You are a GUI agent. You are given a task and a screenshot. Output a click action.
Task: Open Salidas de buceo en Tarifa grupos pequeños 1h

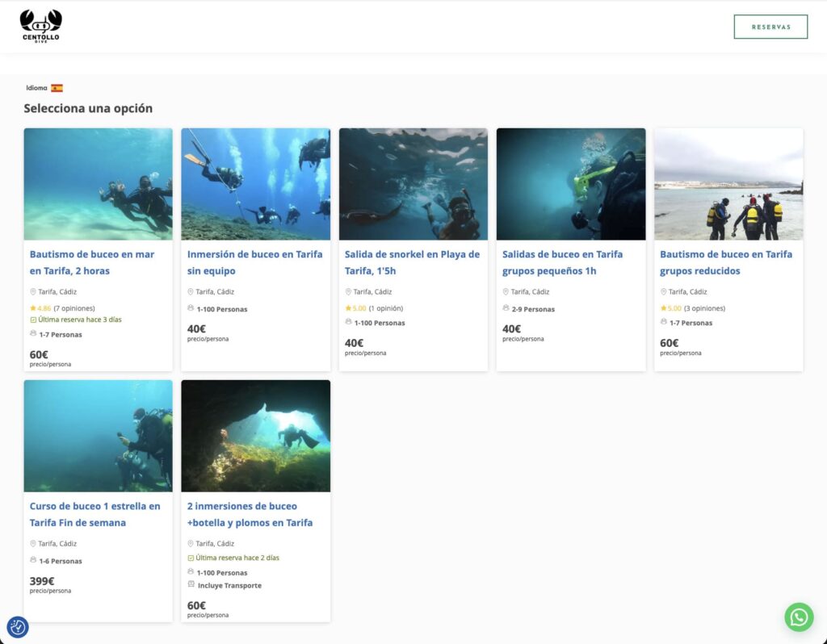tap(562, 262)
